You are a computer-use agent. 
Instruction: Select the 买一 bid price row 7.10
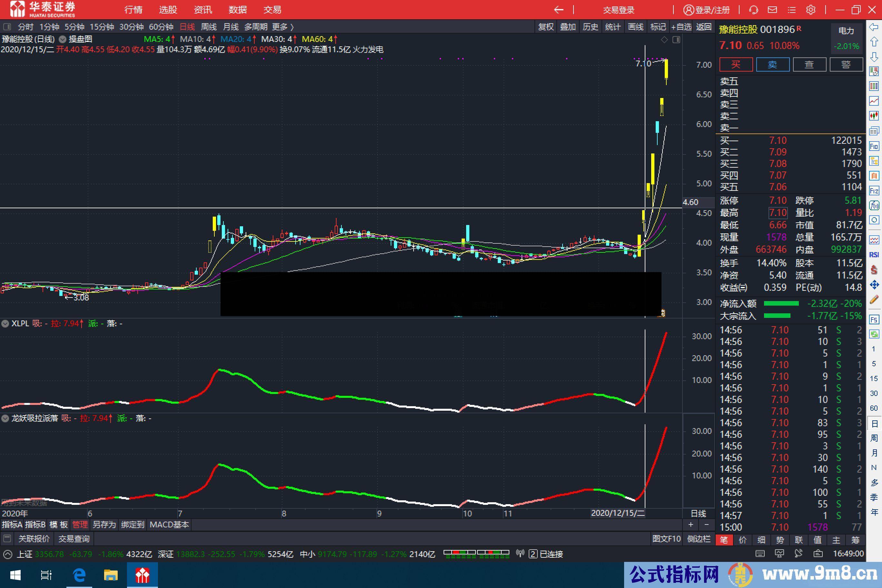(x=778, y=140)
